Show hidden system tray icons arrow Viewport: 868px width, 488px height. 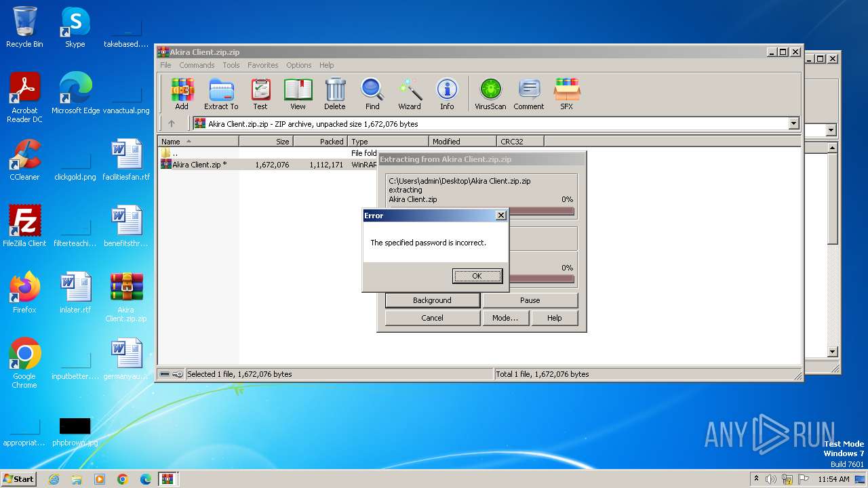pos(756,479)
